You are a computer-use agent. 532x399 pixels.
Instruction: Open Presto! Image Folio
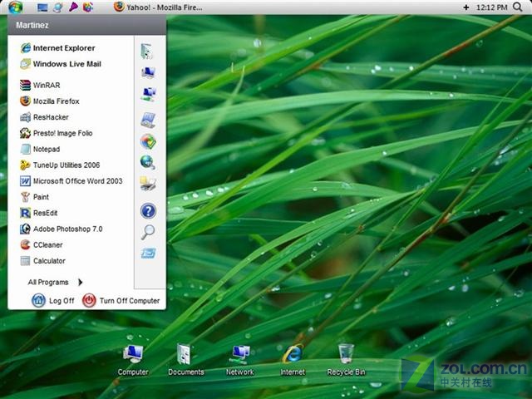click(x=56, y=133)
